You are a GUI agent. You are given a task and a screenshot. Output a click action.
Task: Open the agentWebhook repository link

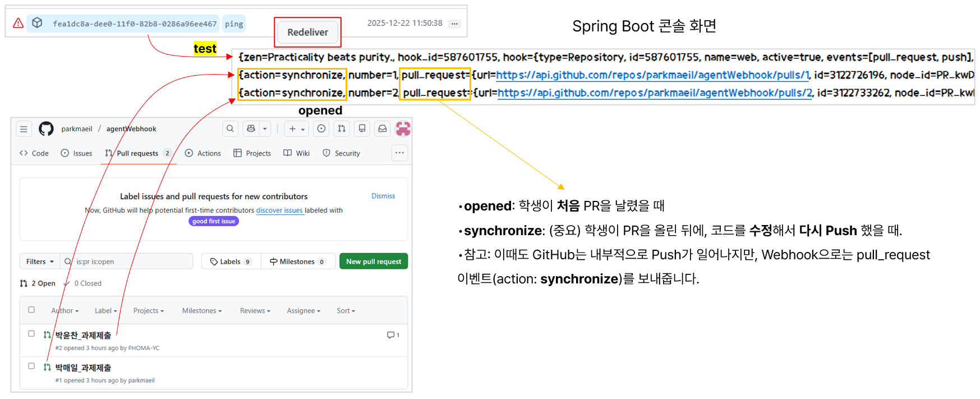(131, 129)
